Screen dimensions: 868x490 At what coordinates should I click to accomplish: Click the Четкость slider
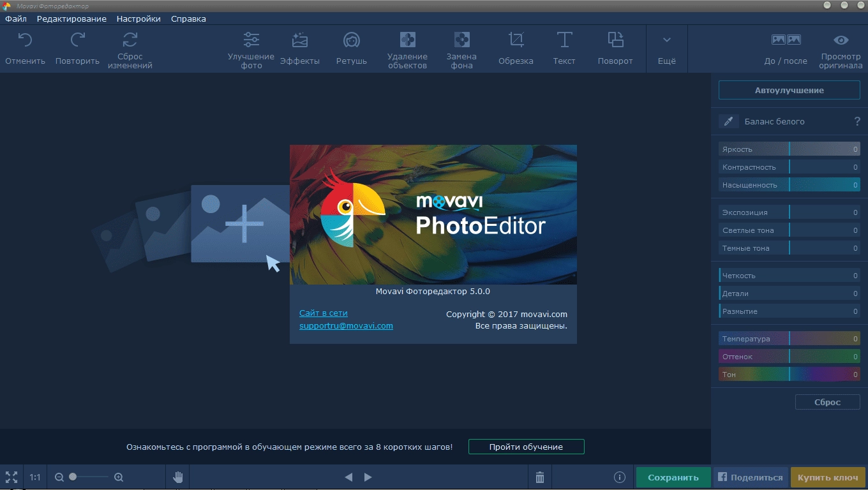tap(789, 276)
